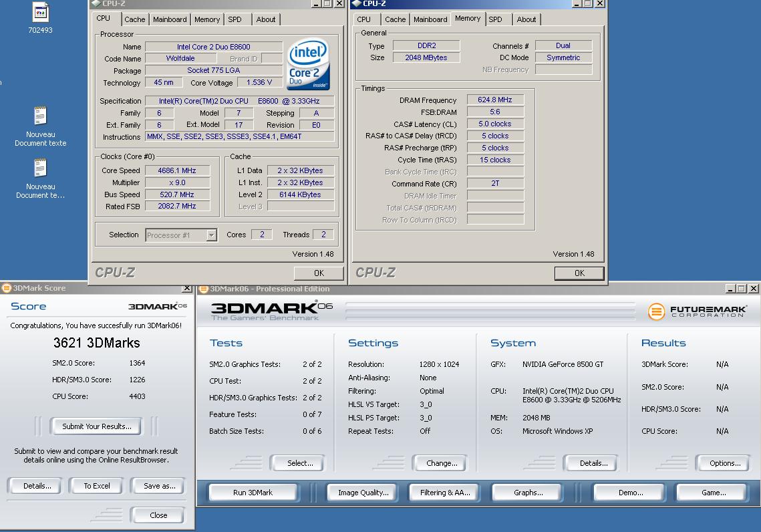This screenshot has width=761, height=532.
Task: Click memory Type value DDR2
Action: tap(426, 45)
